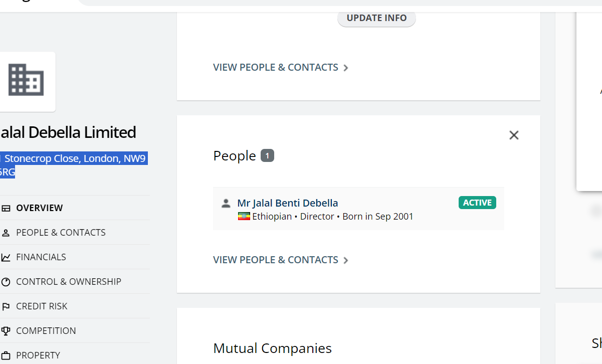The image size is (602, 364).
Task: Click the Property briefcase icon
Action: (x=6, y=355)
